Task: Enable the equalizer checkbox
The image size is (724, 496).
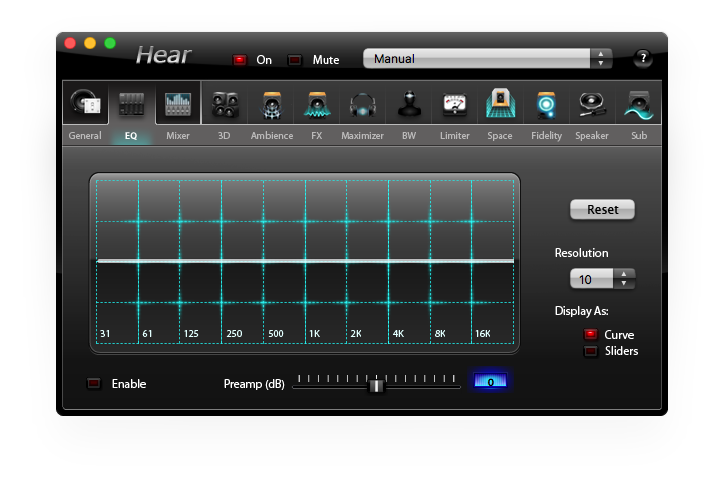Action: (x=95, y=384)
